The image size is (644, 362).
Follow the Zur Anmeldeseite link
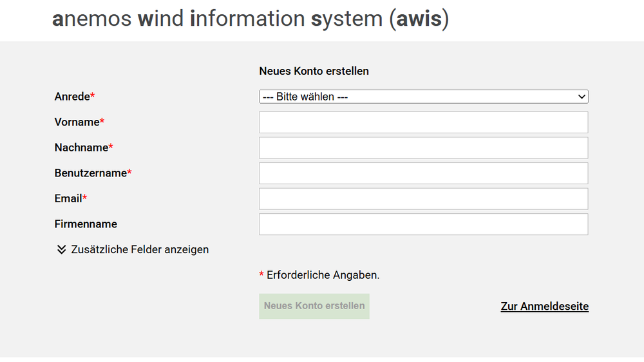pyautogui.click(x=545, y=306)
